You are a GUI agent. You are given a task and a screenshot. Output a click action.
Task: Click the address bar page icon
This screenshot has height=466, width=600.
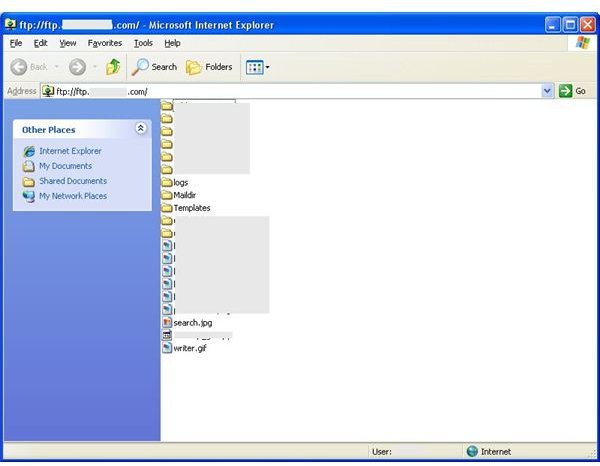pos(48,91)
